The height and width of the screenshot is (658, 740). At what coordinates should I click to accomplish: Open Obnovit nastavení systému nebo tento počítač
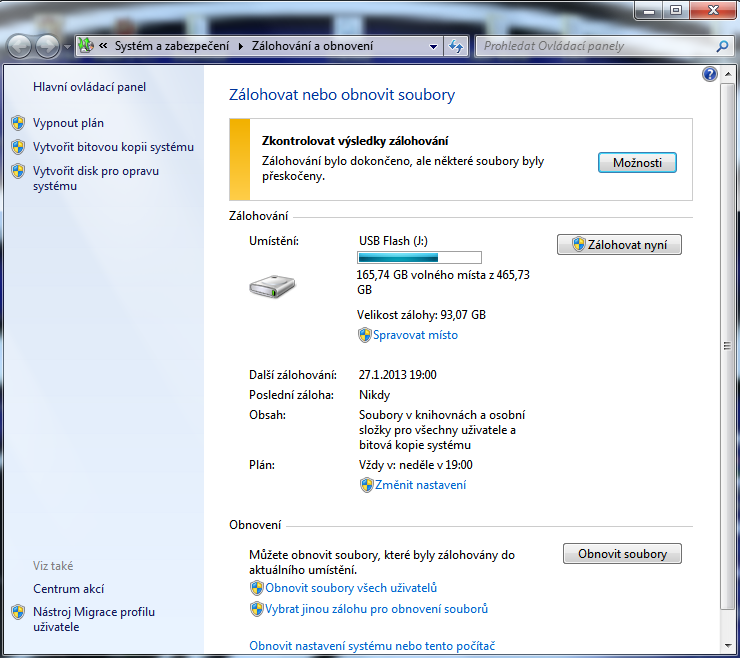372,646
